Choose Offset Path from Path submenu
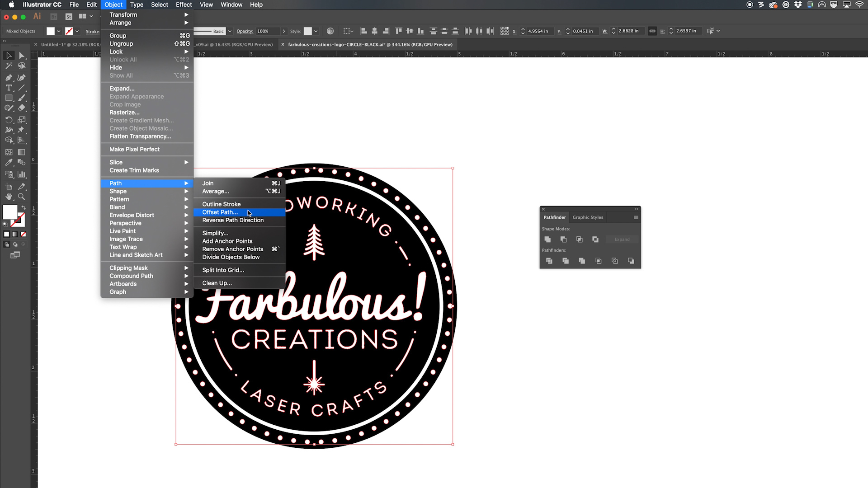 (220, 212)
